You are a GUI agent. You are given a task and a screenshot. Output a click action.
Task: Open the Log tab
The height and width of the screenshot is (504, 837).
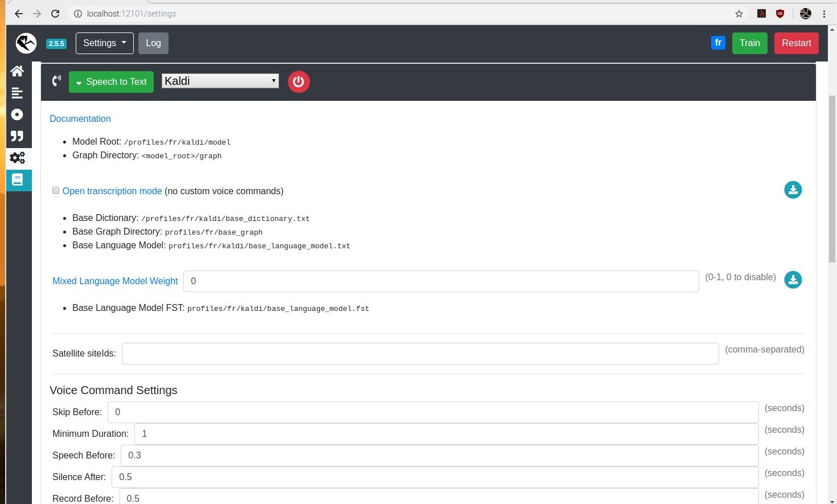point(153,43)
